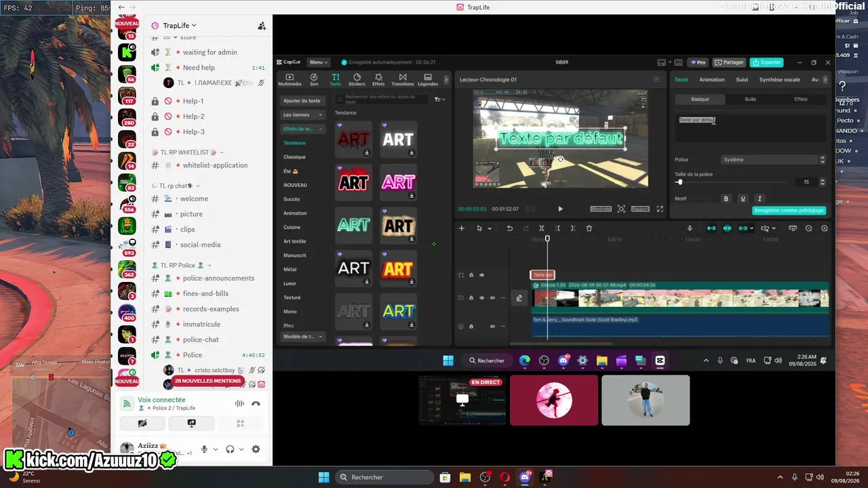Screen dimensions: 868x488
Task: Mute the Tom & Jerry audio track
Action: click(492, 326)
